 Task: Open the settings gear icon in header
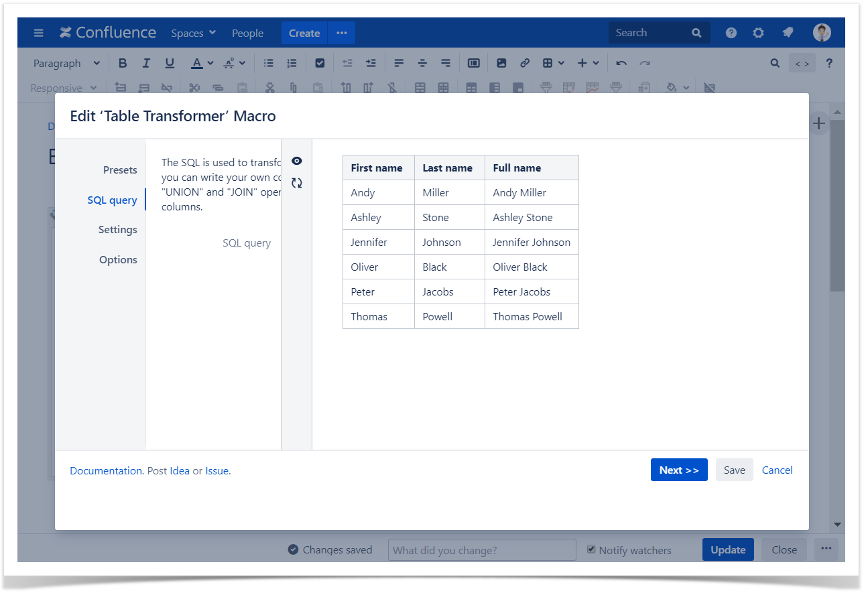pos(758,33)
